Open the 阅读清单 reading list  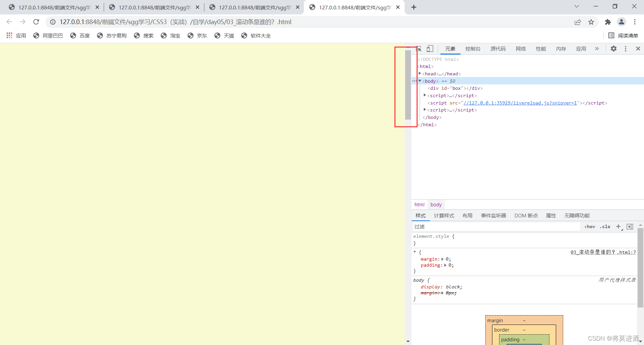[x=623, y=36]
